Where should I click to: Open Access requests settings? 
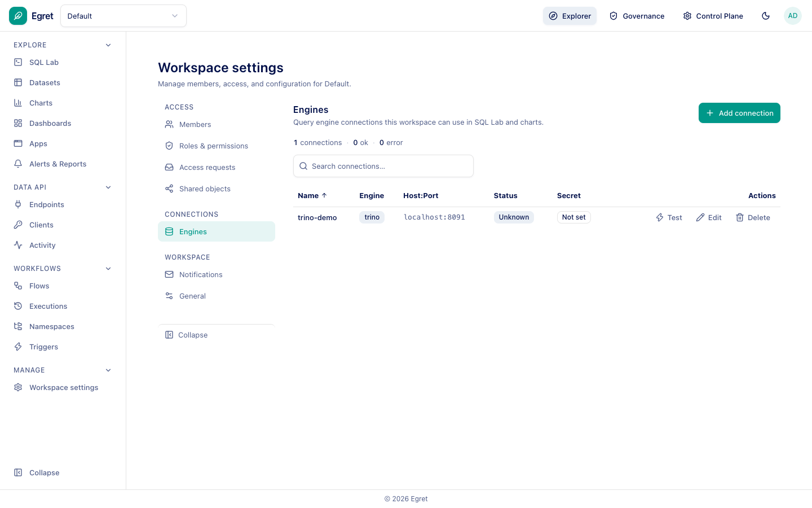[217, 167]
